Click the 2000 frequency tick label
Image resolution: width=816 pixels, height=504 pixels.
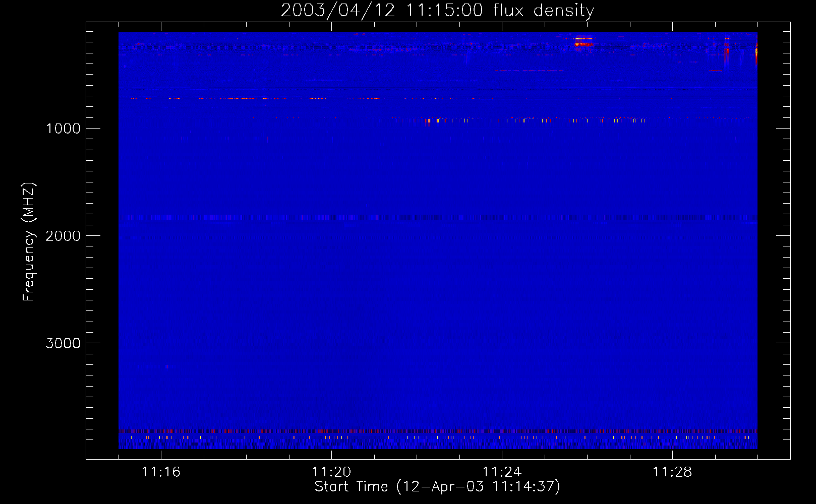[x=63, y=236]
